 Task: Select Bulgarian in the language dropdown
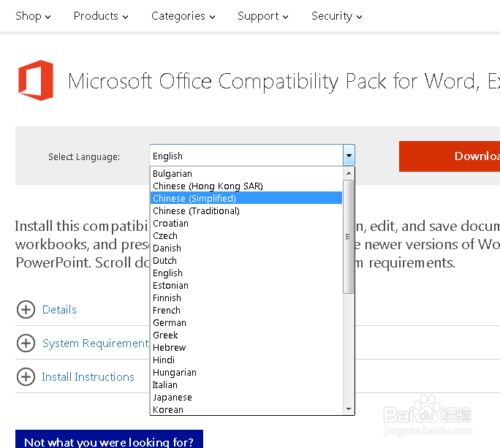coord(173,173)
